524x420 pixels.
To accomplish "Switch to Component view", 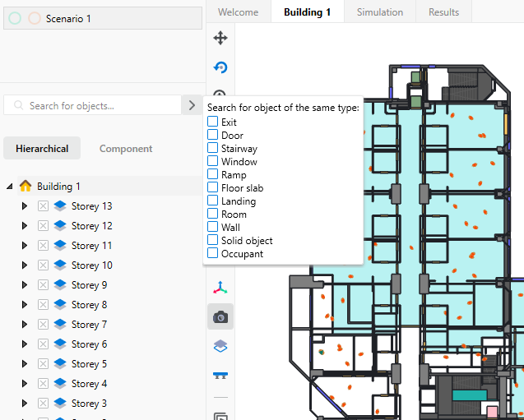I will pyautogui.click(x=126, y=149).
